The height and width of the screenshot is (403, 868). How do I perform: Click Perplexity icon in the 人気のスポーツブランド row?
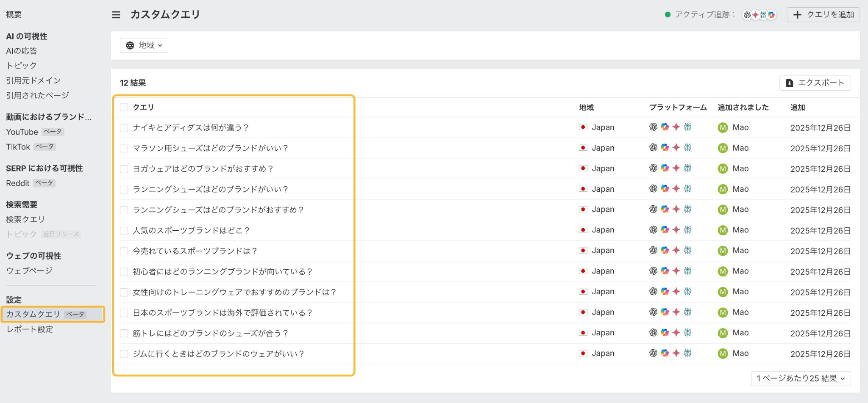[687, 230]
